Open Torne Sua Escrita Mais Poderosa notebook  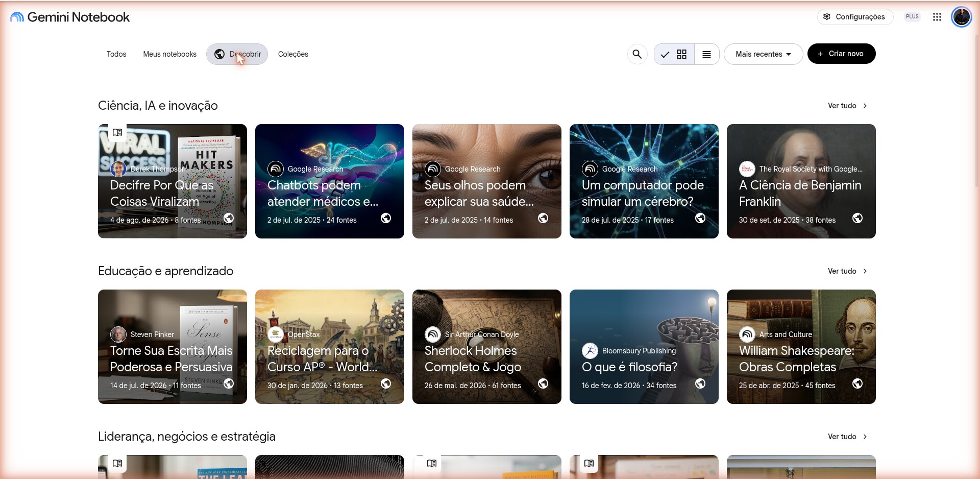[173, 347]
